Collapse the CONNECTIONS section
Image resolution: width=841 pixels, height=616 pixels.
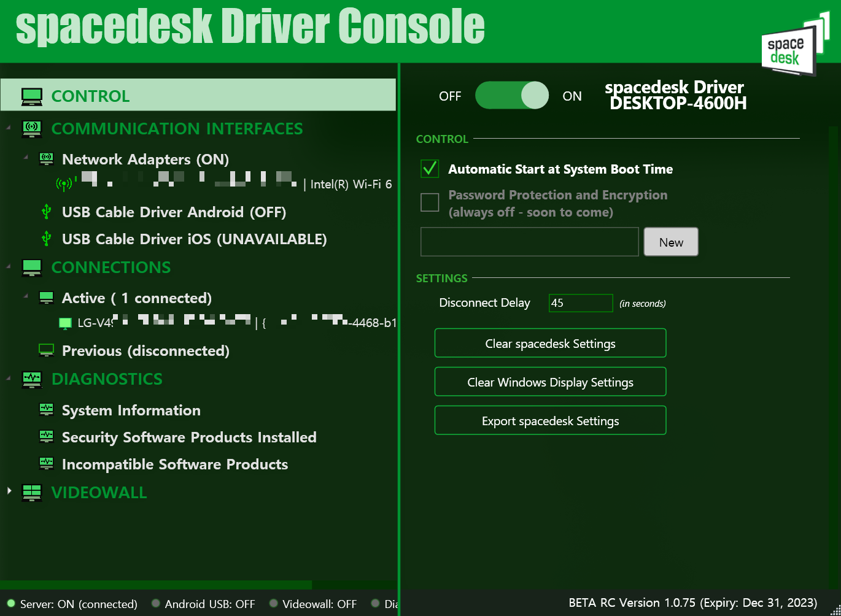pos(9,266)
